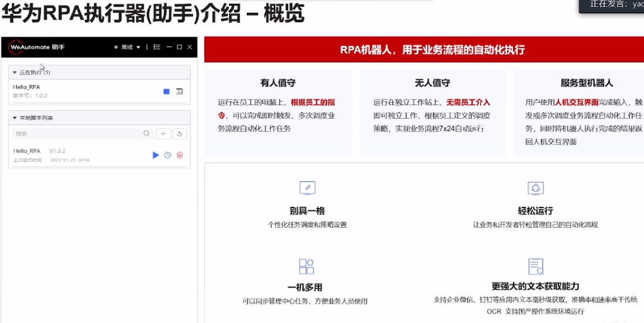Screen dimensions: 644x323
Task: Stop the running Hello_RPA script
Action: click(x=166, y=92)
